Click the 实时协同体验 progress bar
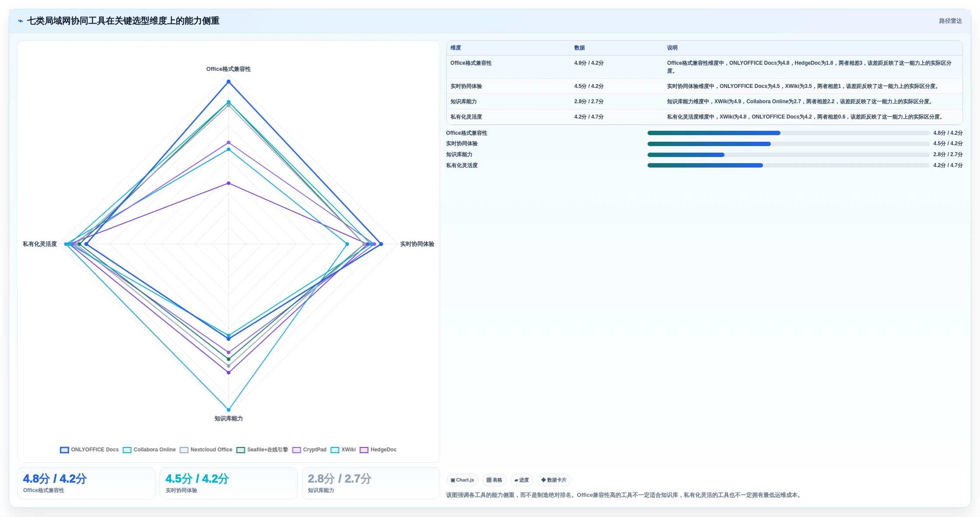This screenshot has width=980, height=517. [x=788, y=144]
